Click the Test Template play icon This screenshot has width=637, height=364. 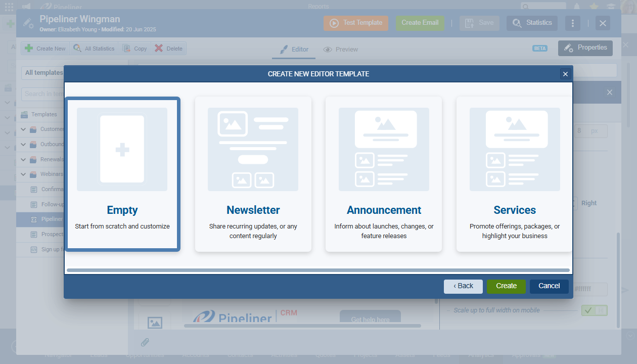334,23
